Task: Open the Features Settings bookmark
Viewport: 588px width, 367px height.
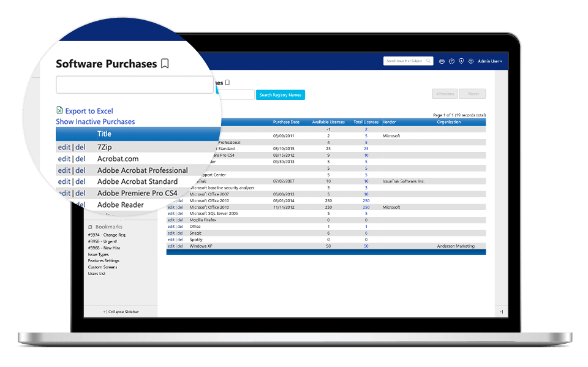Action: [104, 261]
